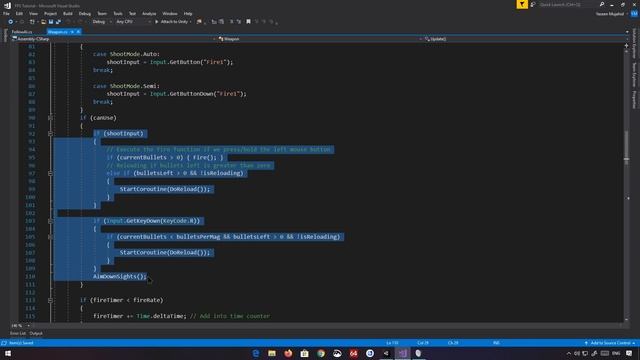Show hidden system tray icons

(x=569, y=353)
